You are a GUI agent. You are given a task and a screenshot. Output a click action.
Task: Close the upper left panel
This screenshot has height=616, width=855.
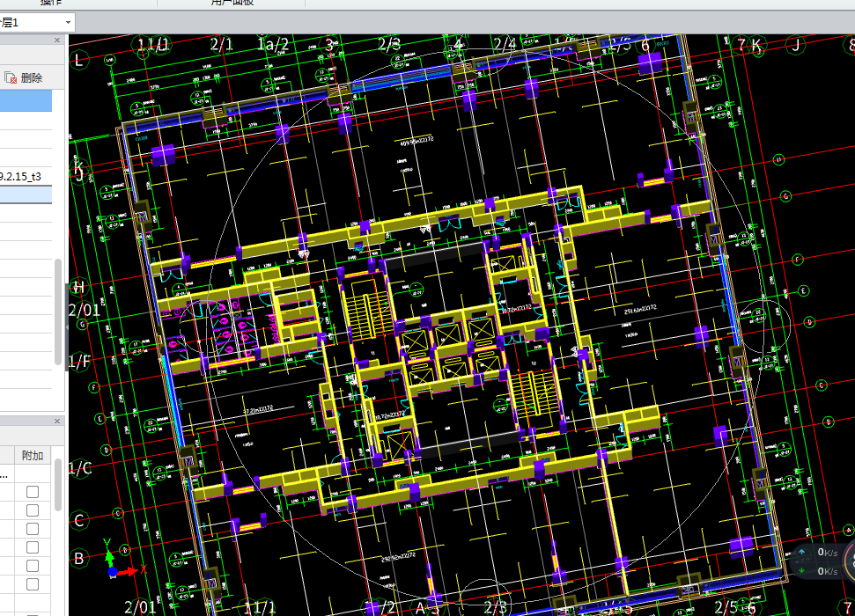pyautogui.click(x=57, y=40)
